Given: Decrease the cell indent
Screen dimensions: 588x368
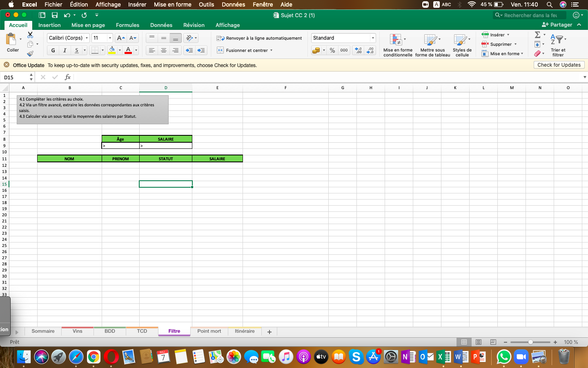Looking at the screenshot, I should pos(189,50).
